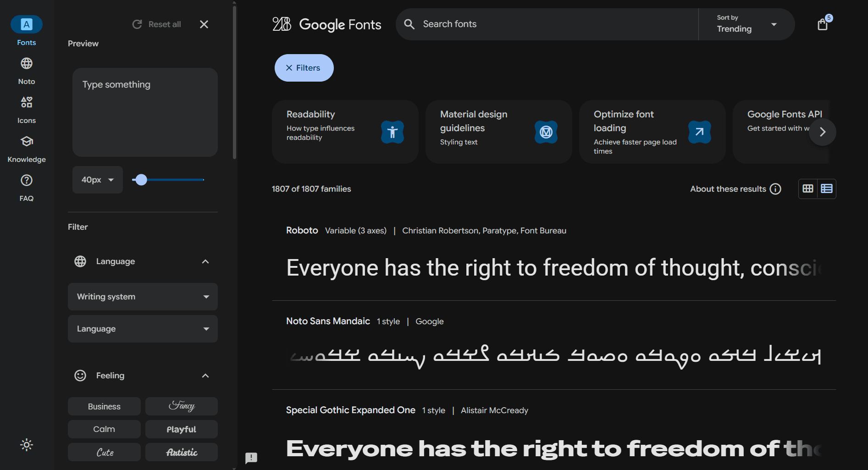Toggle the Cute feeling filter
Screen dimensions: 868x470
[104, 452]
